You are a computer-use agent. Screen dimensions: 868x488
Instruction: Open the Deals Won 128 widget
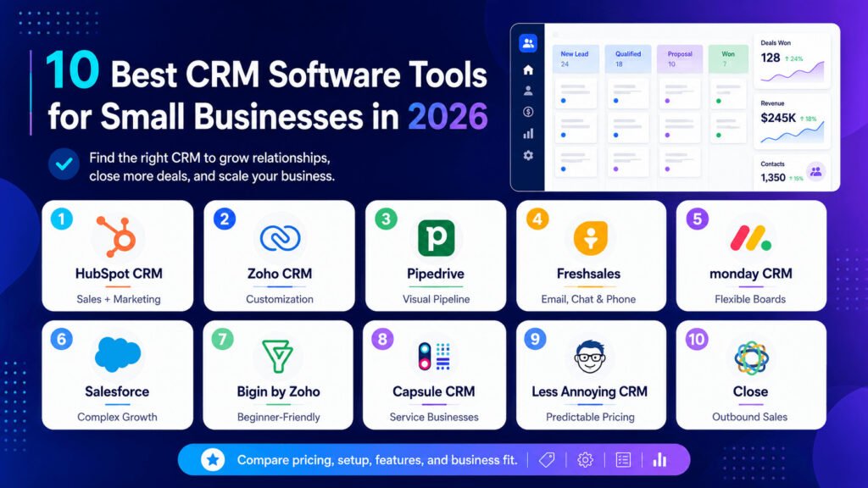click(x=793, y=61)
